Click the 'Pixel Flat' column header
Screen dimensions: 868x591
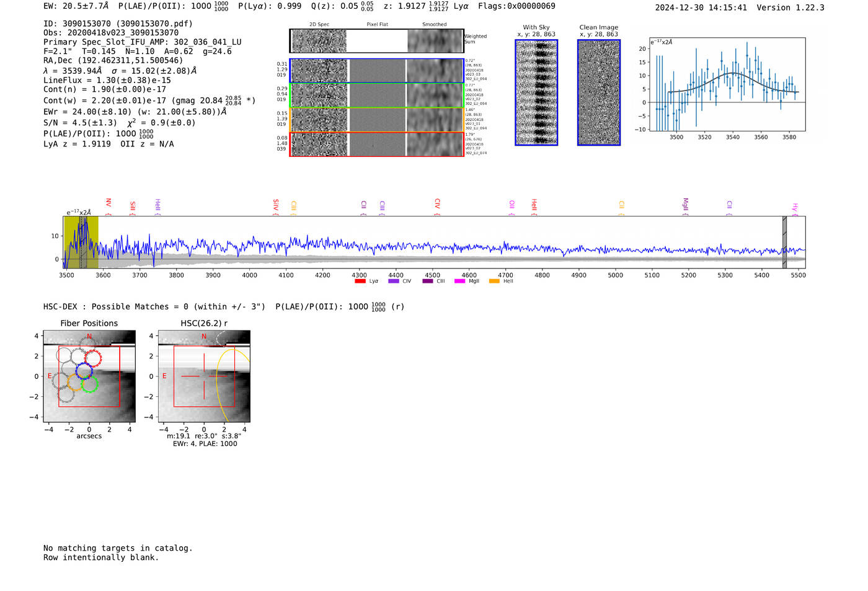point(377,25)
